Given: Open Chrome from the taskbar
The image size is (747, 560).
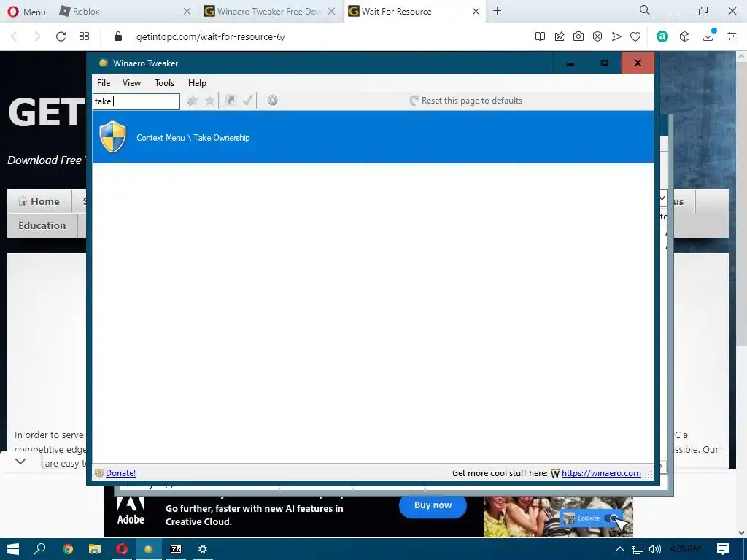Looking at the screenshot, I should pyautogui.click(x=68, y=549).
